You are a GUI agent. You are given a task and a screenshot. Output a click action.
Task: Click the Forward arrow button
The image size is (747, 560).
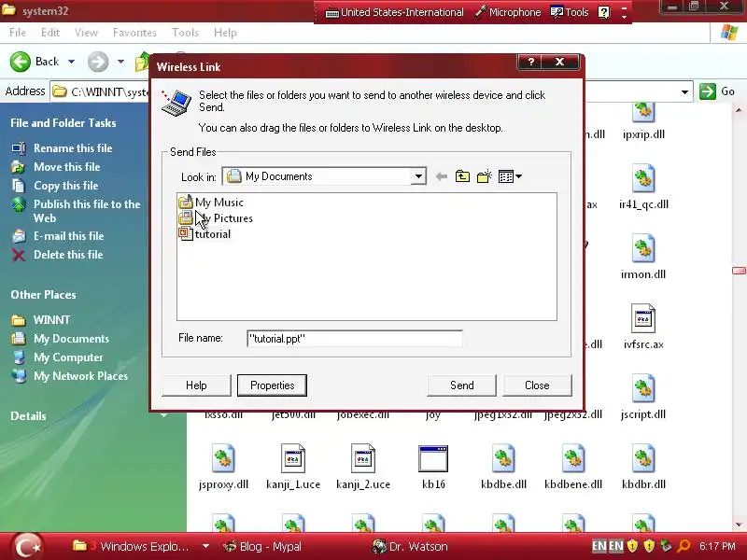tap(98, 62)
